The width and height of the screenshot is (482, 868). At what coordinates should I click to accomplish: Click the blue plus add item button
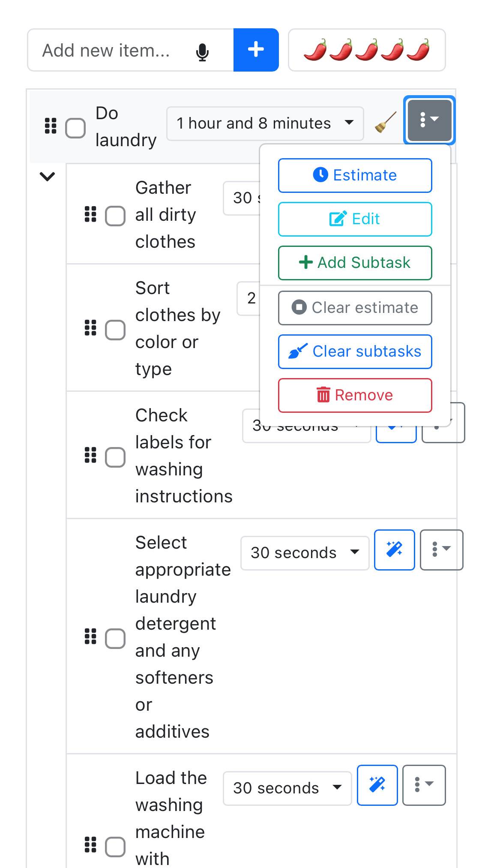coord(256,50)
